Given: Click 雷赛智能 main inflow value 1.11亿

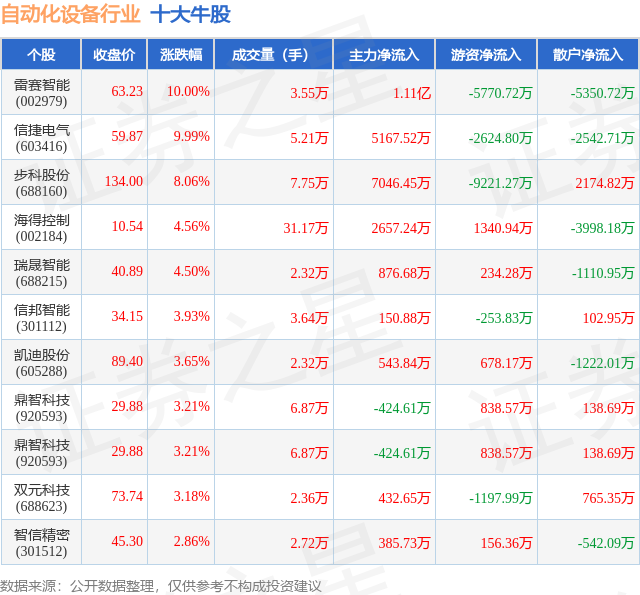Looking at the screenshot, I should tap(412, 93).
